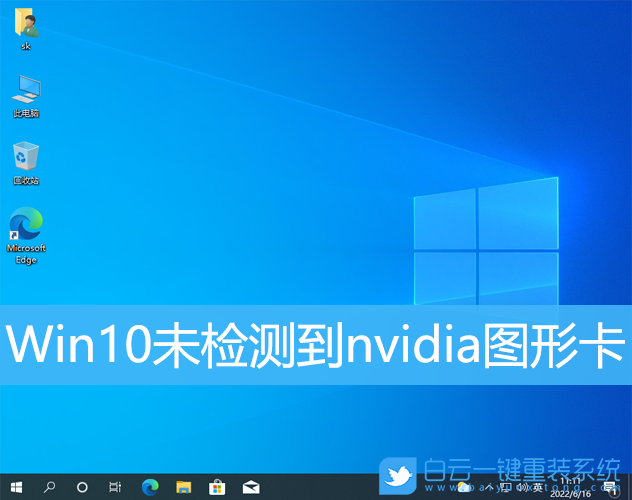Click Show desktop sliver at taskbar end
Image resolution: width=632 pixels, height=500 pixels.
pyautogui.click(x=630, y=487)
